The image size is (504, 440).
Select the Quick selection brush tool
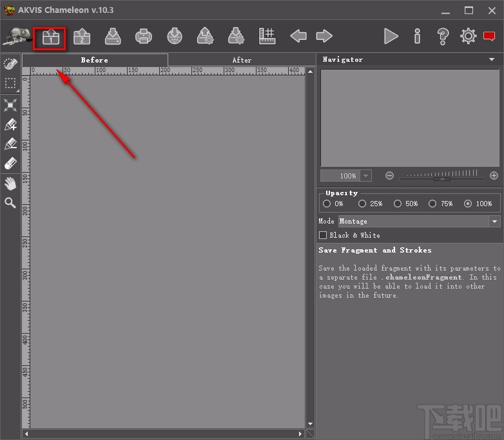[10, 64]
